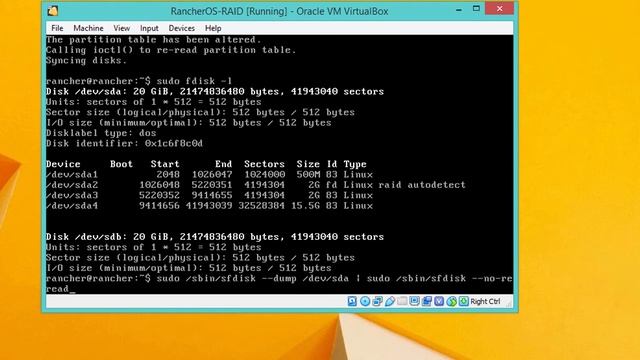This screenshot has width=640, height=360.
Task: Click the /dev/sda1 partition row
Action: 209,175
